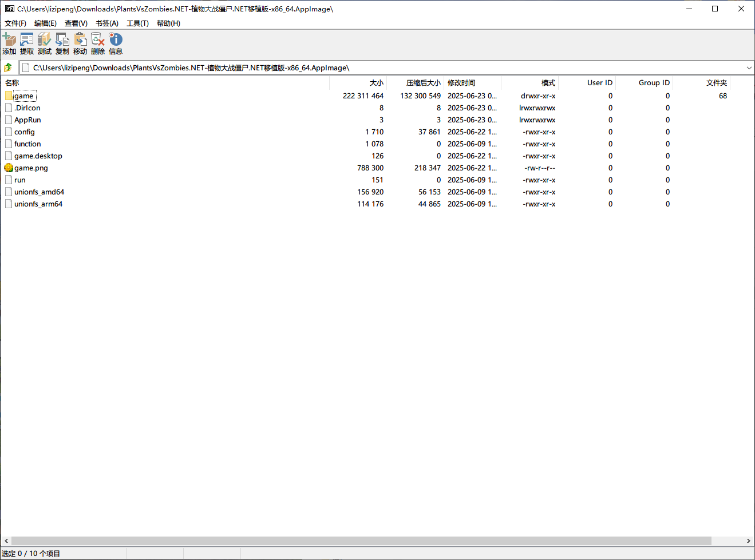Select the game folder icon
The width and height of the screenshot is (755, 560).
(x=9, y=96)
